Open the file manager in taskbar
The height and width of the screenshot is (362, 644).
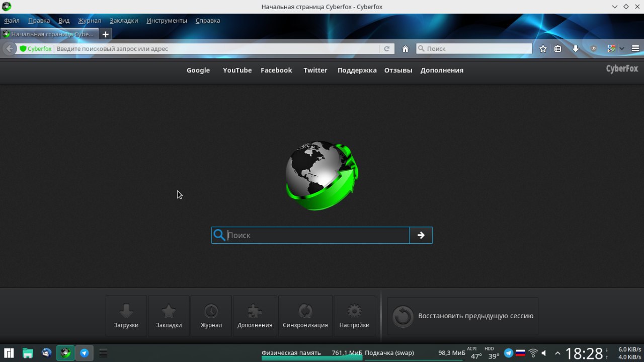(28, 353)
